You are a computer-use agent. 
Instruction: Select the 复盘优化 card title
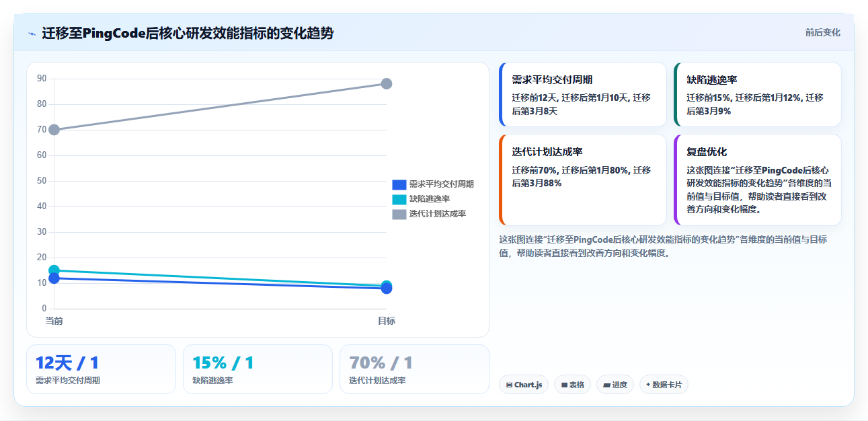coord(707,152)
